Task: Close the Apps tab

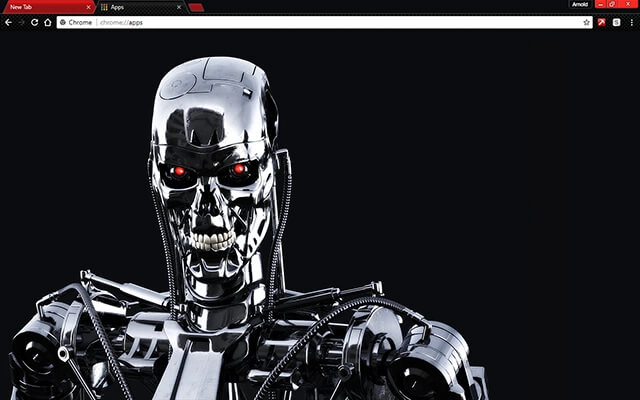Action: click(x=179, y=7)
